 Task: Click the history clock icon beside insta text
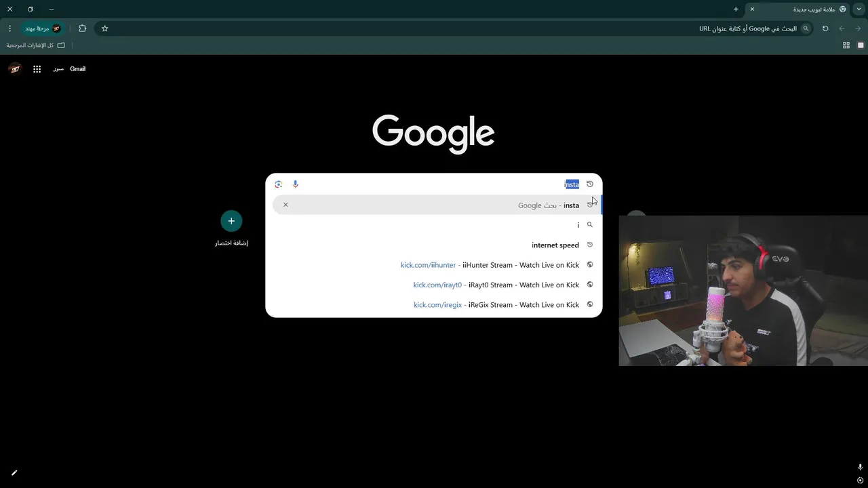590,184
